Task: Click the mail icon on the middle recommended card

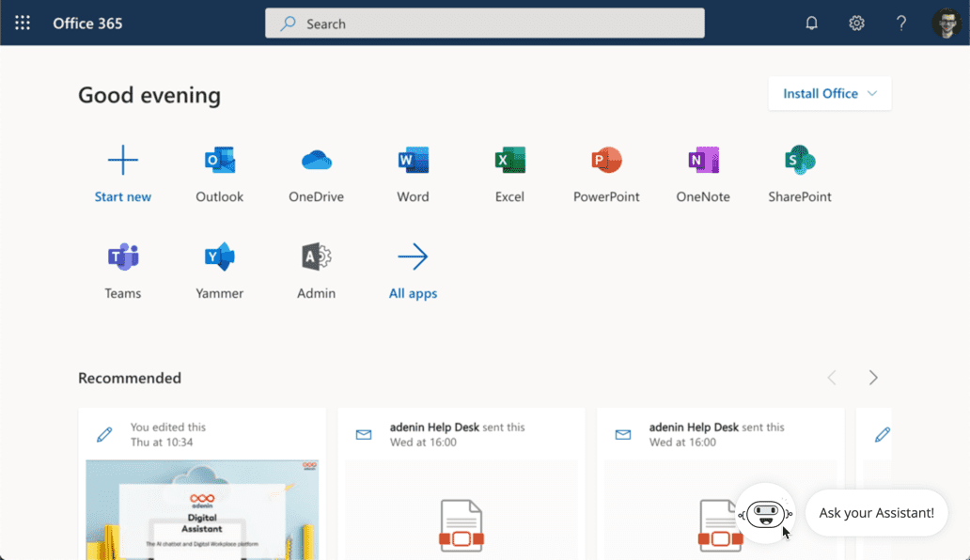Action: [x=364, y=434]
